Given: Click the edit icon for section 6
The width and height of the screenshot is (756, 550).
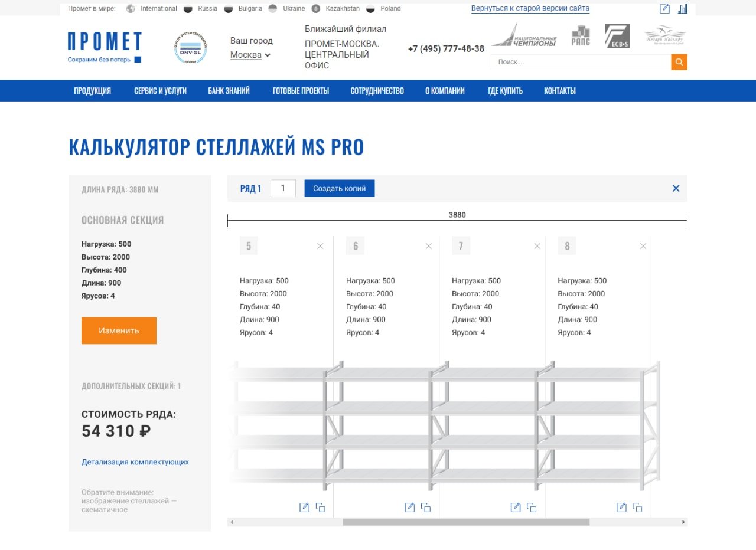Looking at the screenshot, I should 410,508.
